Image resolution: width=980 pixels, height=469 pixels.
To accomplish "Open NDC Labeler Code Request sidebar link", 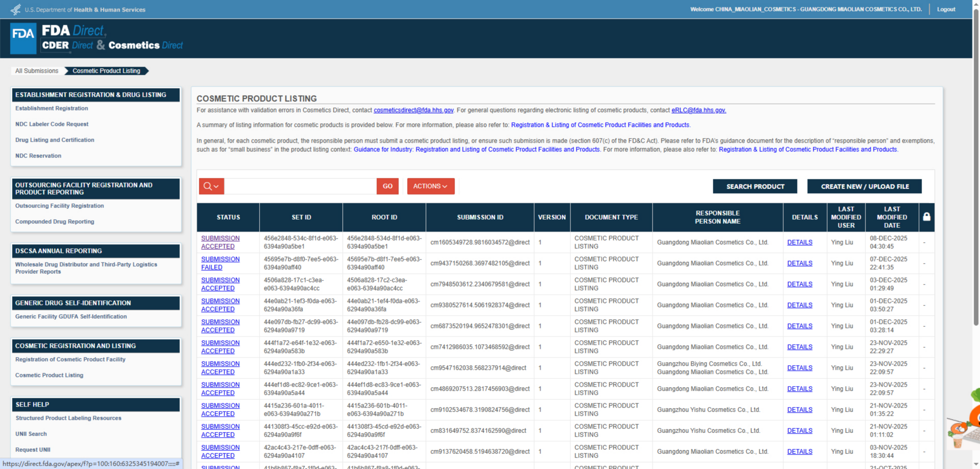I will click(52, 124).
